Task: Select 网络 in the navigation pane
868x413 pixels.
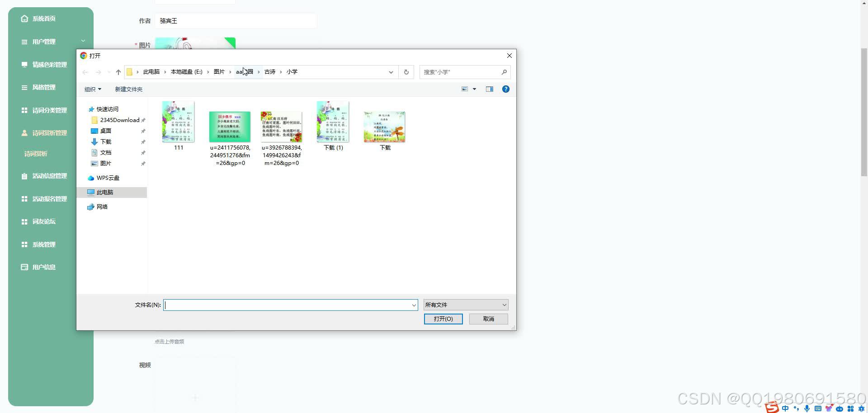Action: point(98,206)
